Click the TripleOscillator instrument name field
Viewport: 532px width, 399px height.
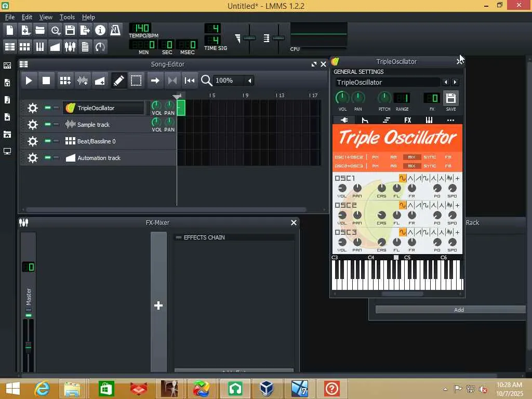(388, 82)
